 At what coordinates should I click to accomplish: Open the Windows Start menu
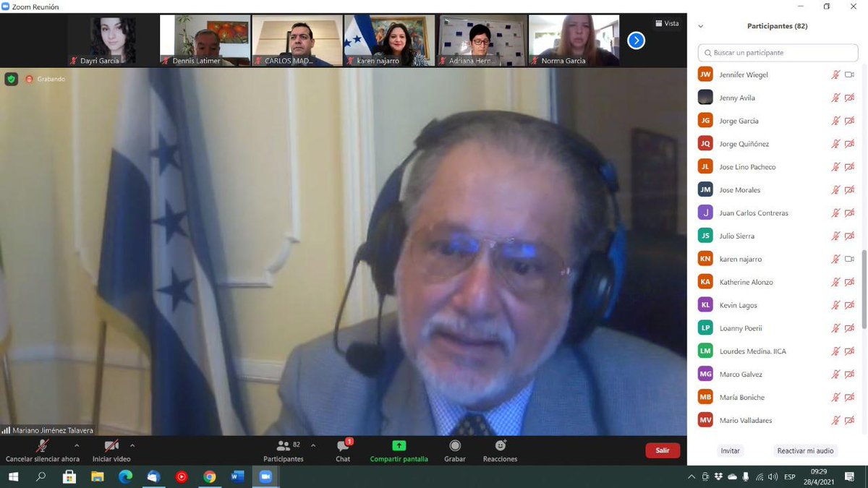pyautogui.click(x=13, y=476)
